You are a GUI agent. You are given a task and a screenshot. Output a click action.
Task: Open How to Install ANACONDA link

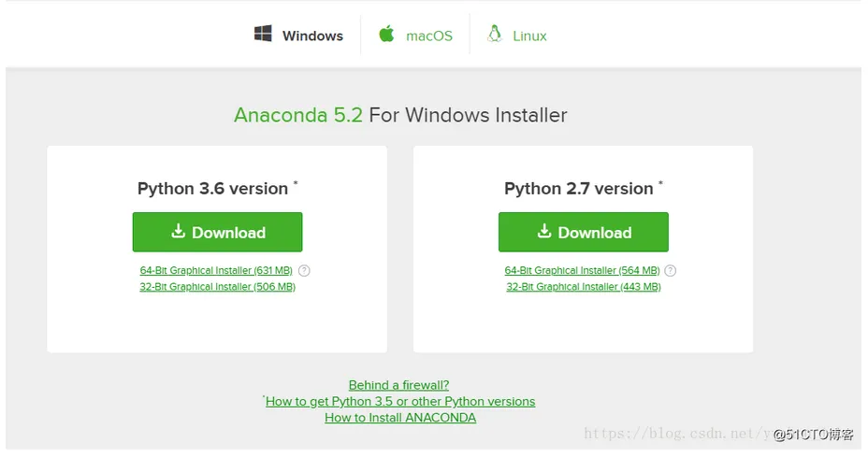400,418
